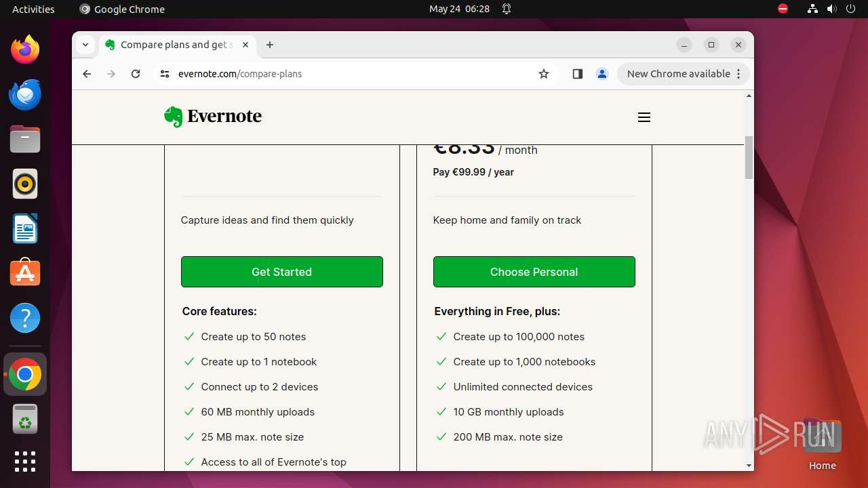This screenshot has height=488, width=868.
Task: Close the Compare plans tab
Action: point(245,45)
